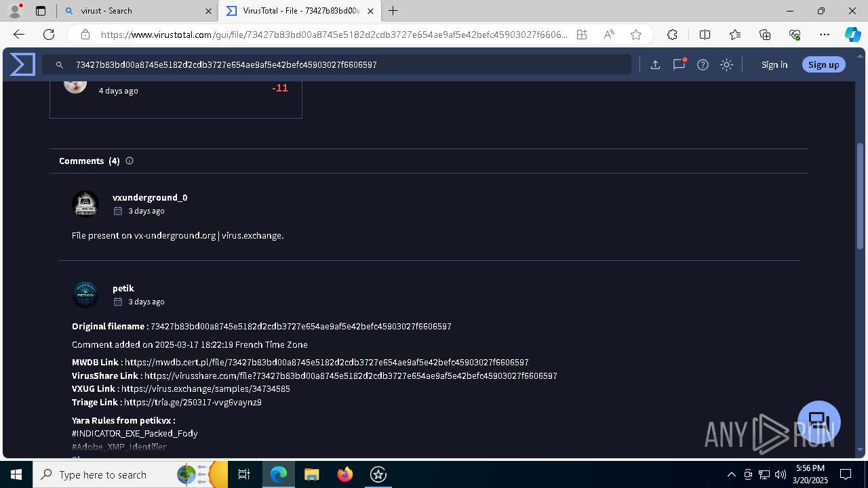Show hidden system tray icons

coord(731,474)
